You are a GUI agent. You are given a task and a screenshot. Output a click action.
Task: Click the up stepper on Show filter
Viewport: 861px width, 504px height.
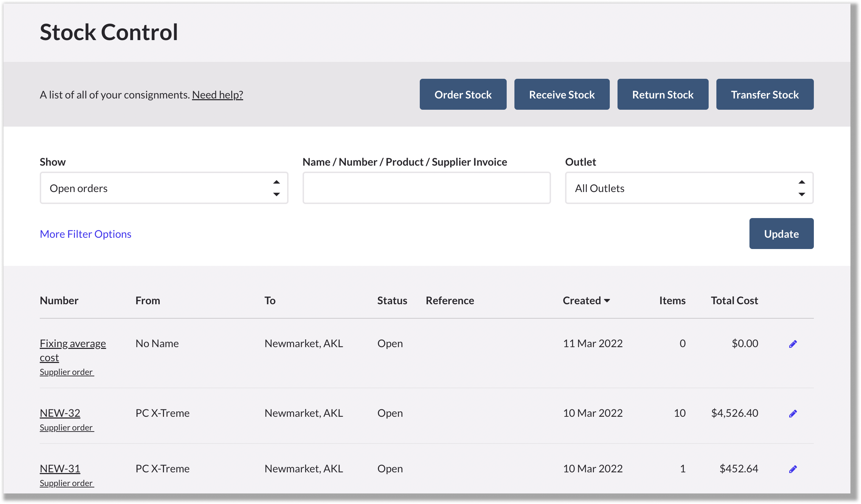277,182
